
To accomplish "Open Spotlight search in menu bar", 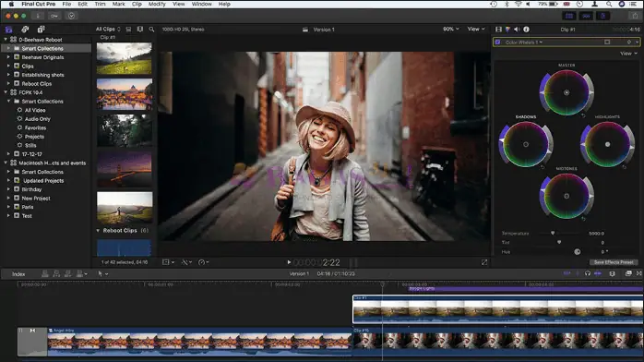I will pyautogui.click(x=609, y=4).
